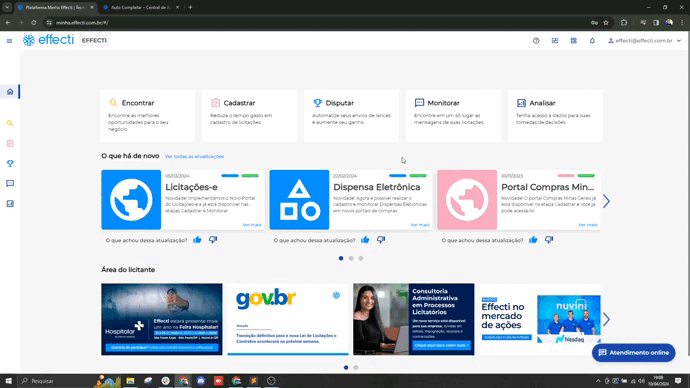
Task: Open the browser extensions puzzle icon
Action: point(624,22)
